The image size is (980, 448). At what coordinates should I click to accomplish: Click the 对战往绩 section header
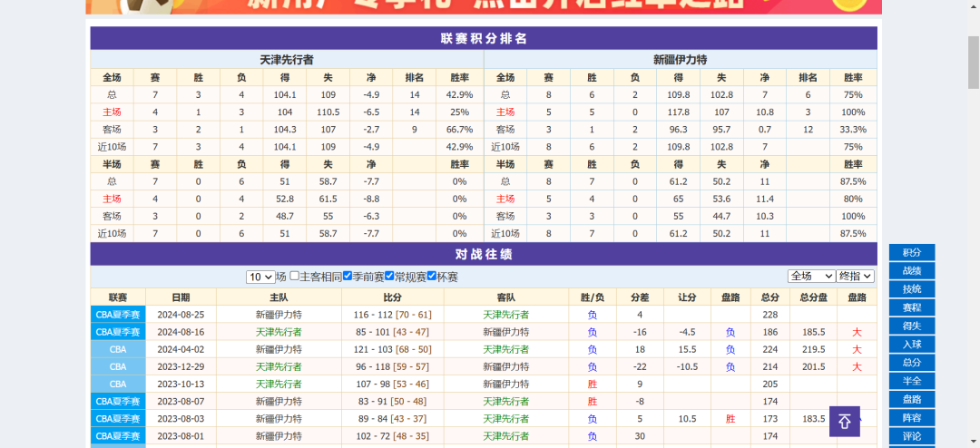tap(484, 254)
